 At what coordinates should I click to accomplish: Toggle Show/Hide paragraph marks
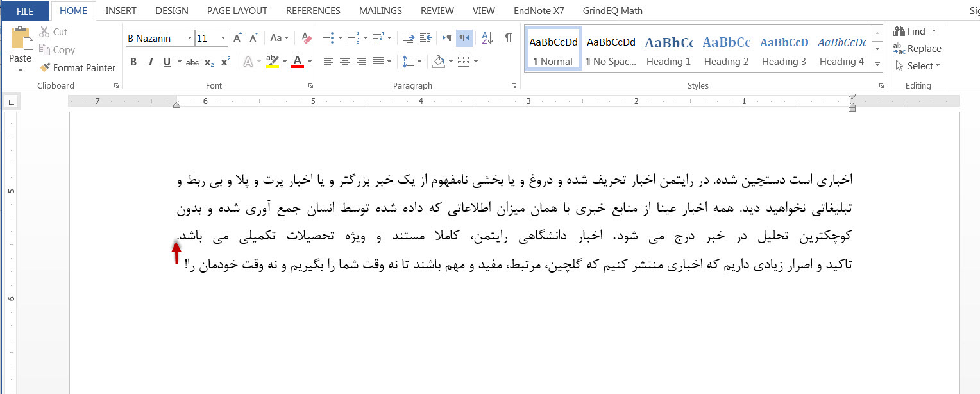click(x=509, y=39)
